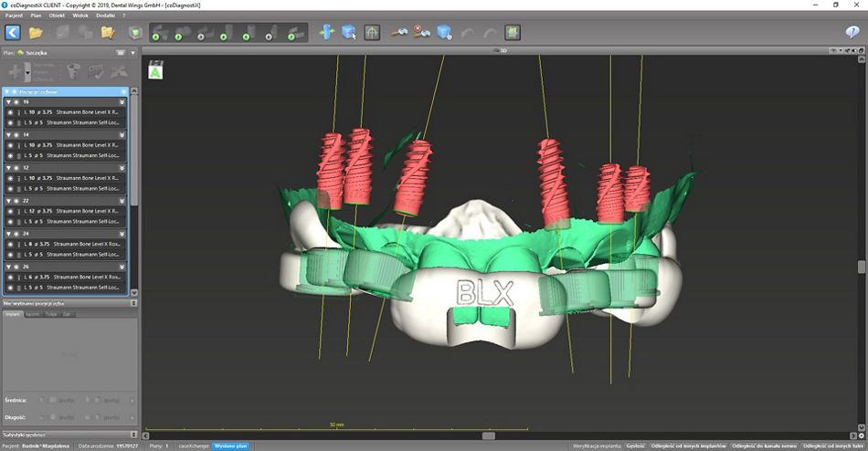Image resolution: width=868 pixels, height=451 pixels.
Task: Click Odległość od innych tulei button
Action: (x=833, y=446)
